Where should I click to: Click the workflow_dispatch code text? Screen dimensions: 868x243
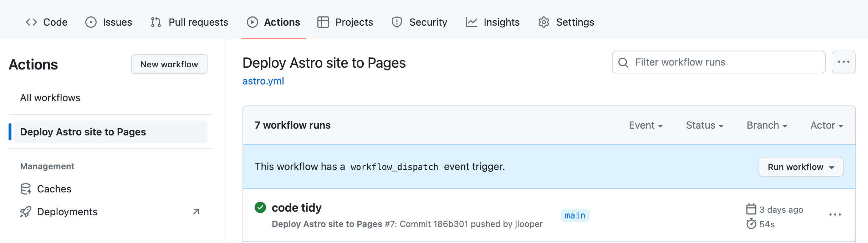pos(394,167)
